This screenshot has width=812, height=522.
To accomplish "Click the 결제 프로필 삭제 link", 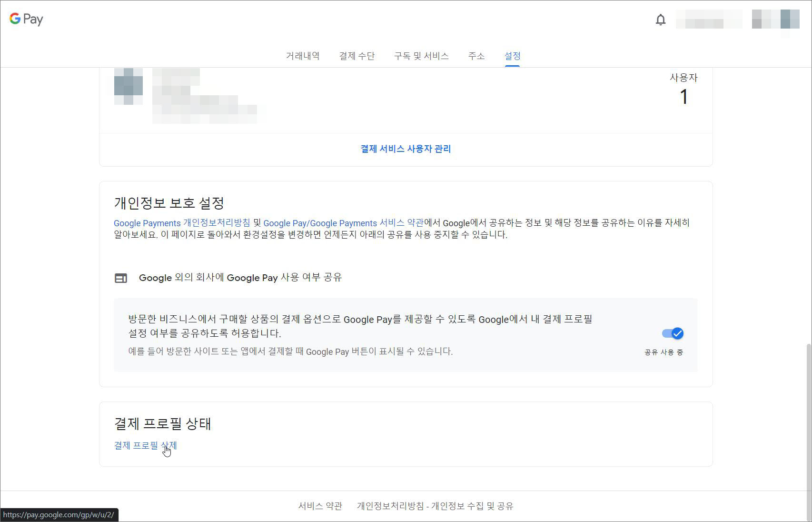I will click(145, 445).
